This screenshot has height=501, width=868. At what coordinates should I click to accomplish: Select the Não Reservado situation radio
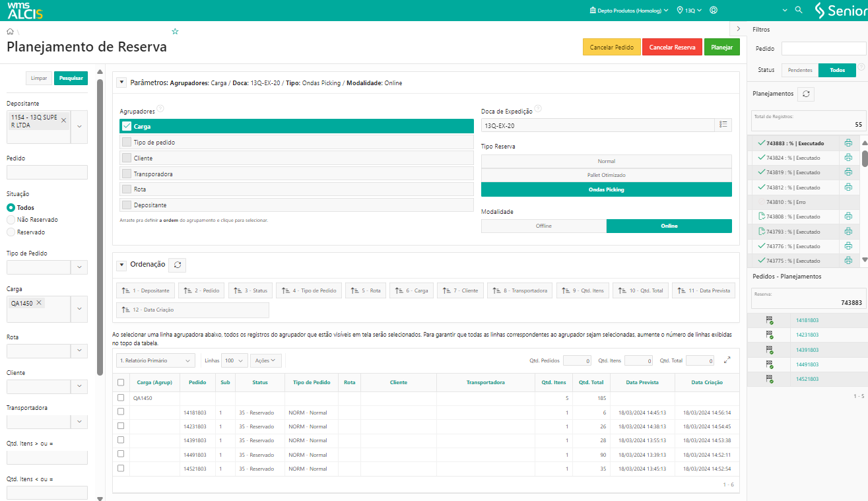pos(11,220)
